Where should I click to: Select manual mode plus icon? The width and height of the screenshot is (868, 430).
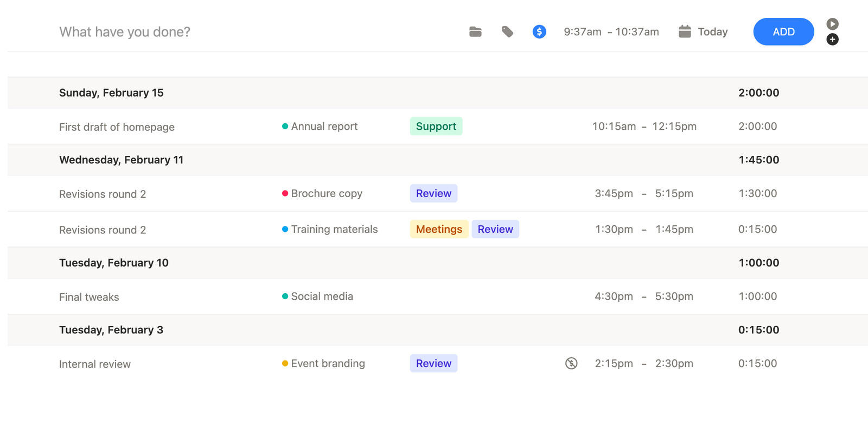(832, 40)
